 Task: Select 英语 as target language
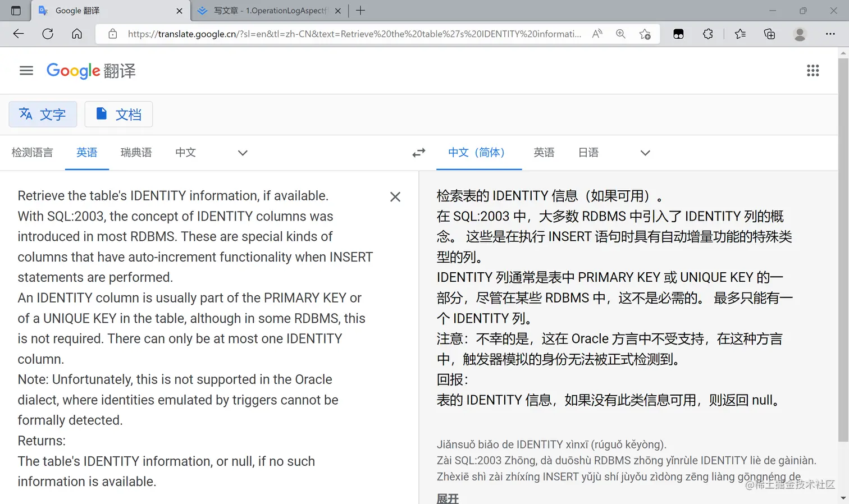544,153
